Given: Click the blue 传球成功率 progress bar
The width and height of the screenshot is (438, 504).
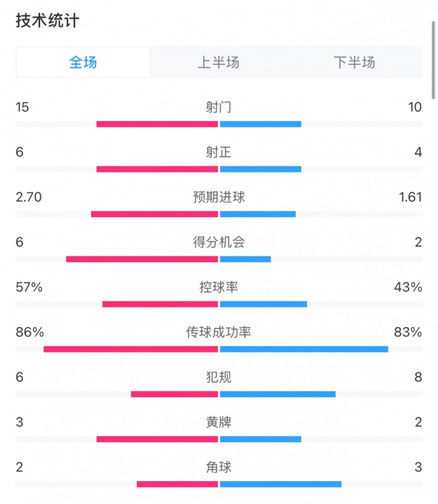Looking at the screenshot, I should (304, 349).
